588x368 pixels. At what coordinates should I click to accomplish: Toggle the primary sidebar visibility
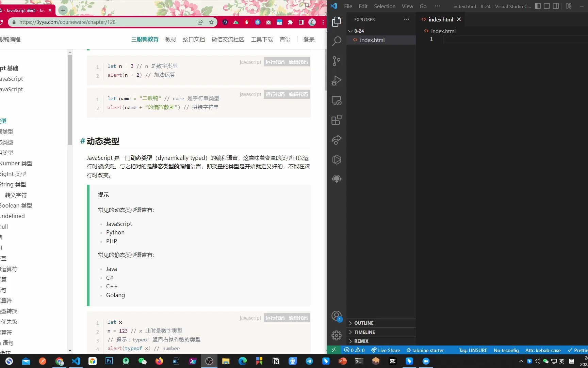[x=538, y=6]
